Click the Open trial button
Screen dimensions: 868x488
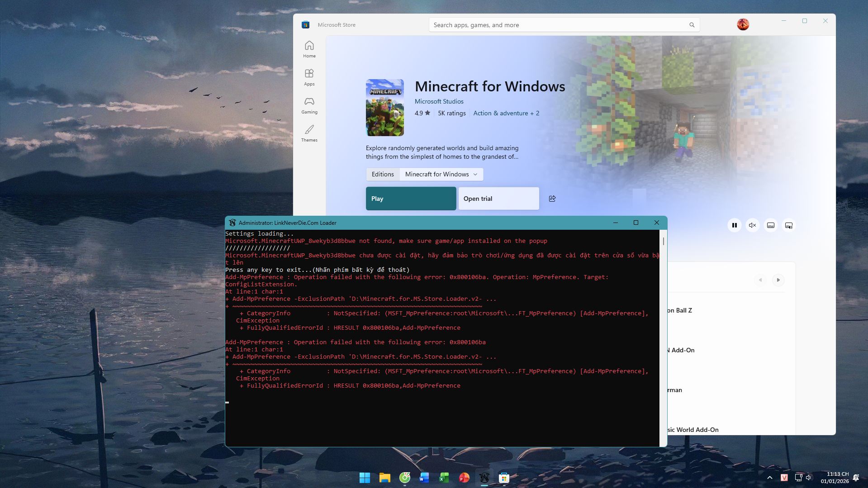(498, 198)
